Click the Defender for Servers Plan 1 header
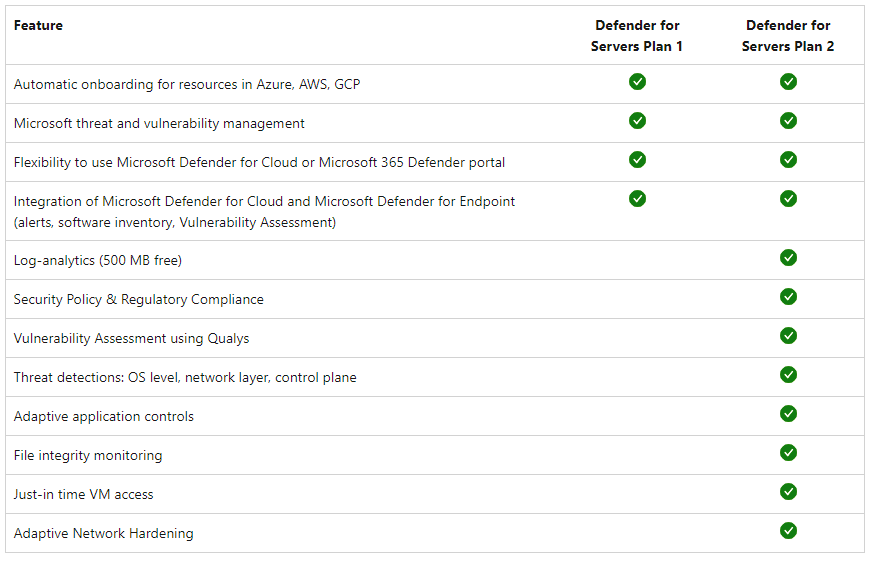 (x=637, y=36)
